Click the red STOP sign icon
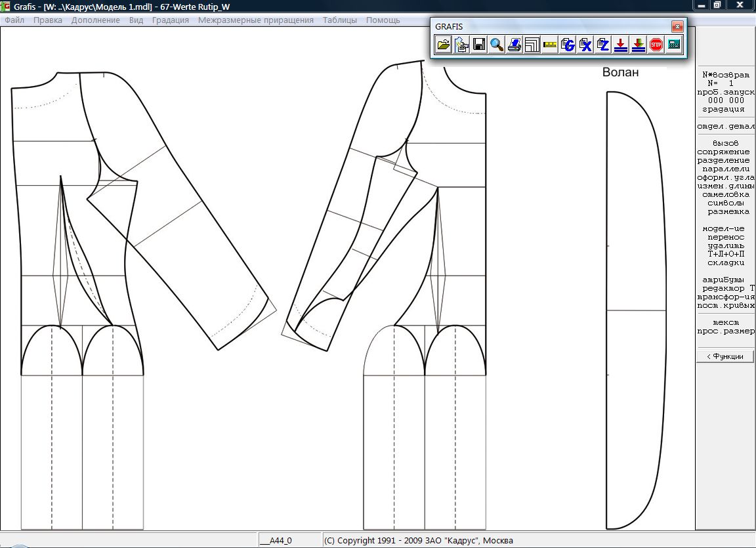 point(656,45)
